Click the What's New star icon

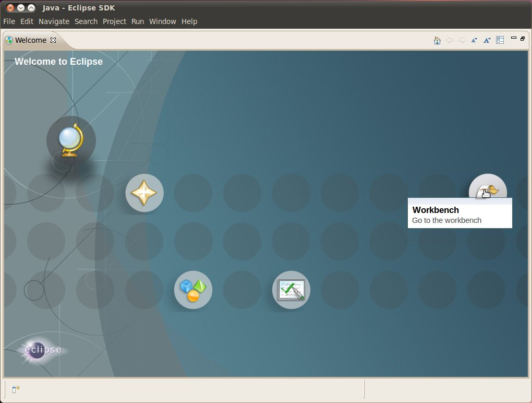pyautogui.click(x=144, y=193)
